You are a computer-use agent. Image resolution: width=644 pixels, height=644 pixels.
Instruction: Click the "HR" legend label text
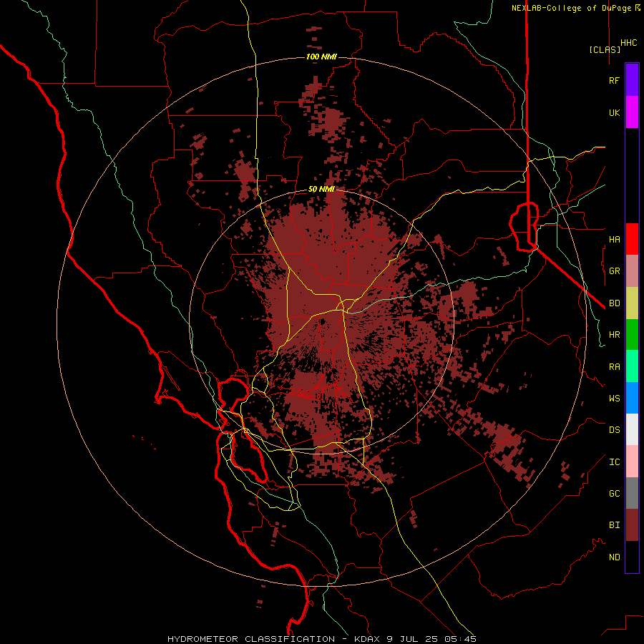614,335
